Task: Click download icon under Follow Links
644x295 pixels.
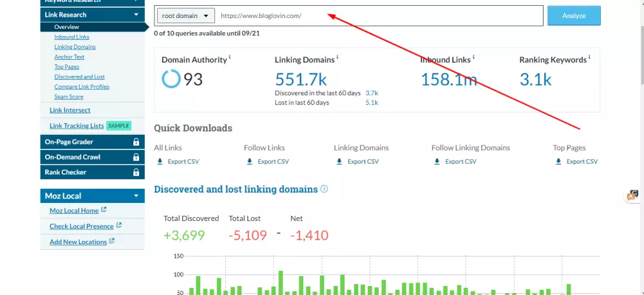Action: tap(249, 162)
